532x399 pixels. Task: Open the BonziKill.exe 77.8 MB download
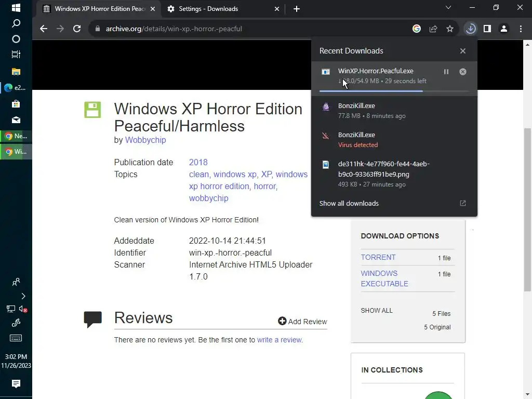[x=394, y=111]
